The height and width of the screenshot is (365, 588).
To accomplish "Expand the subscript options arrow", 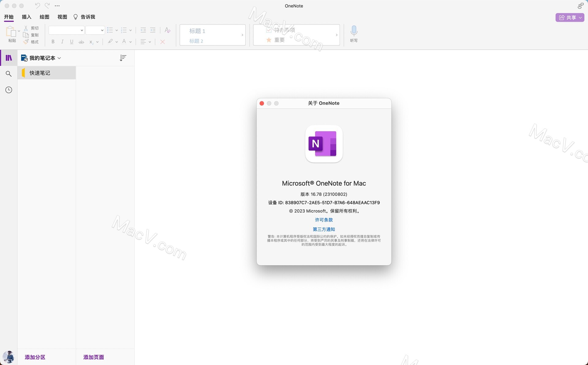I will [x=97, y=42].
